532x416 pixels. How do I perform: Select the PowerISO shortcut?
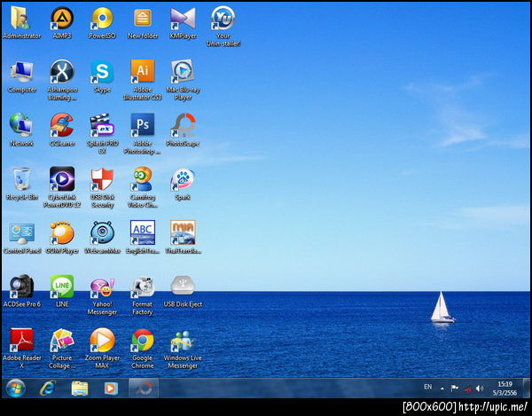tap(102, 19)
